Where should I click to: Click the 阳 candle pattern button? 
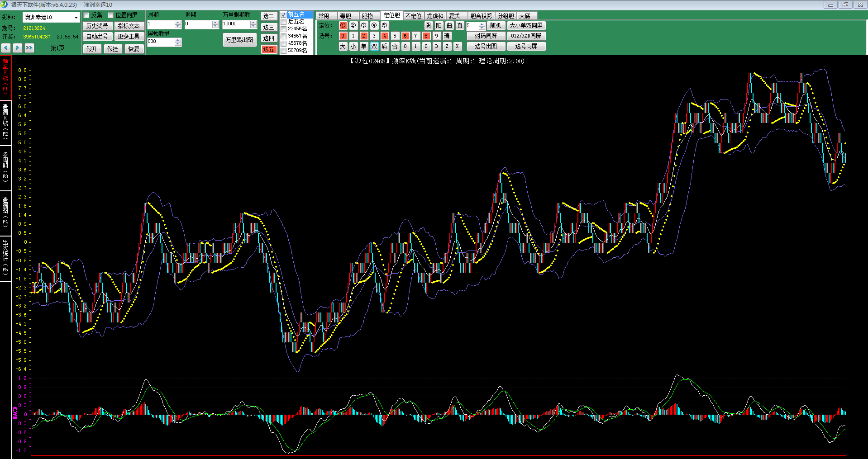click(439, 25)
